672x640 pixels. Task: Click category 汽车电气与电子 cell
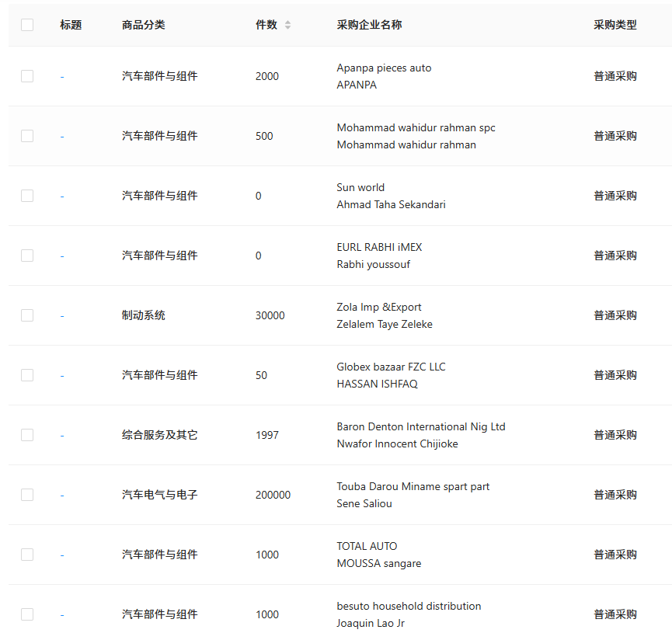tap(159, 495)
